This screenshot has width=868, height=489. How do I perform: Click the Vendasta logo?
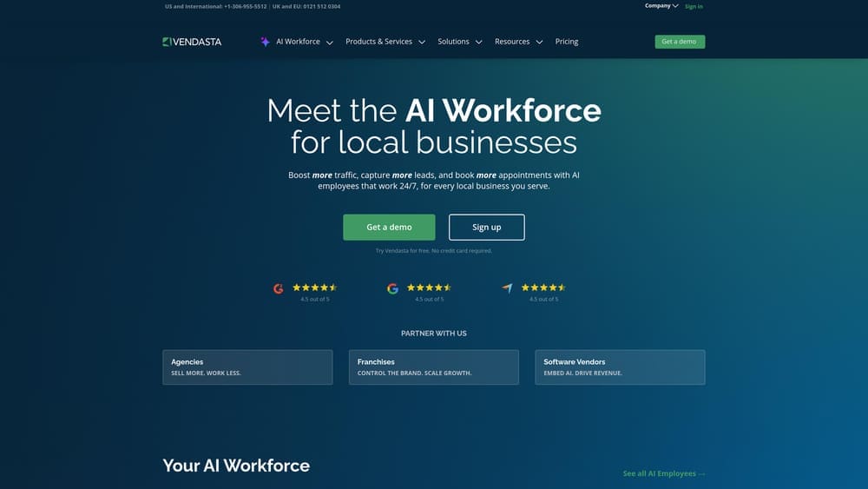[x=192, y=42]
